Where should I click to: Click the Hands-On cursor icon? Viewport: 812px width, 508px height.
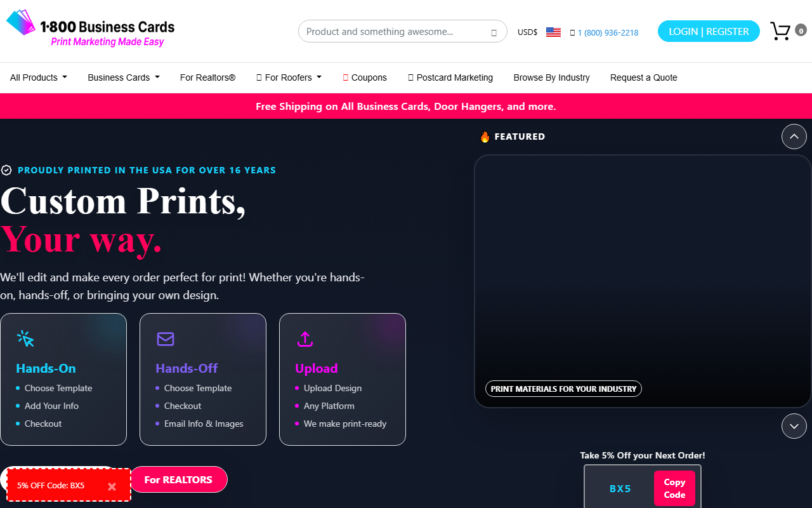click(x=25, y=338)
